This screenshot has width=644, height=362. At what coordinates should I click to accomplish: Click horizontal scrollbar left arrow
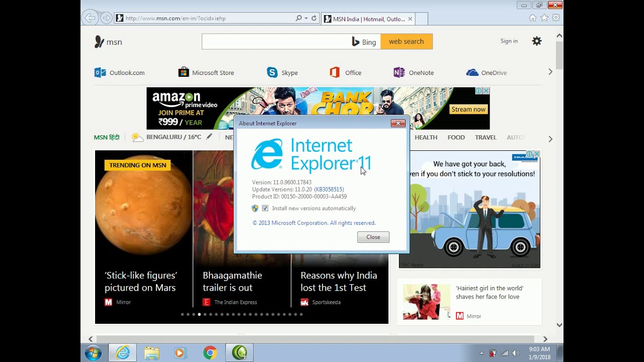point(91,339)
